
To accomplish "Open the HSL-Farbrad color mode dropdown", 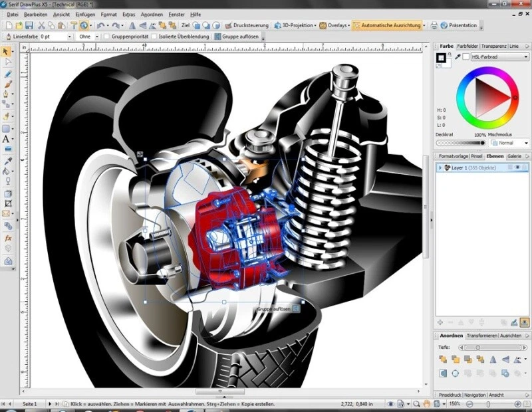I will click(499, 57).
